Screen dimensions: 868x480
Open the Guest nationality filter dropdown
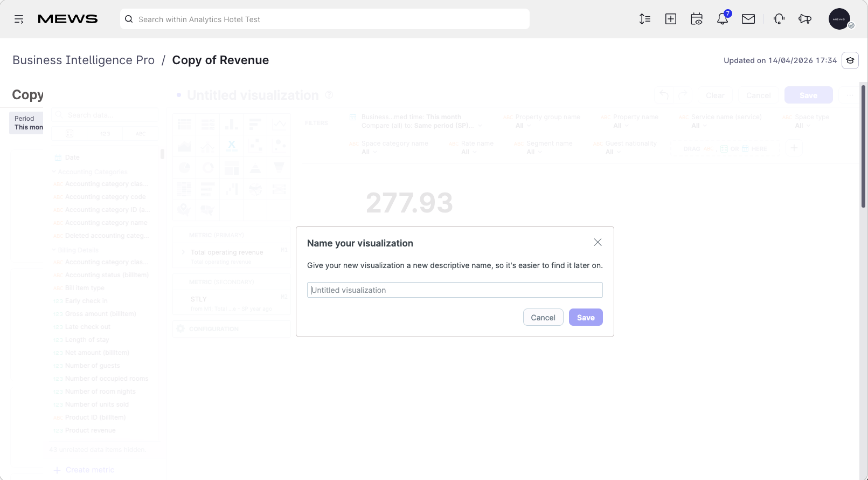625,148
